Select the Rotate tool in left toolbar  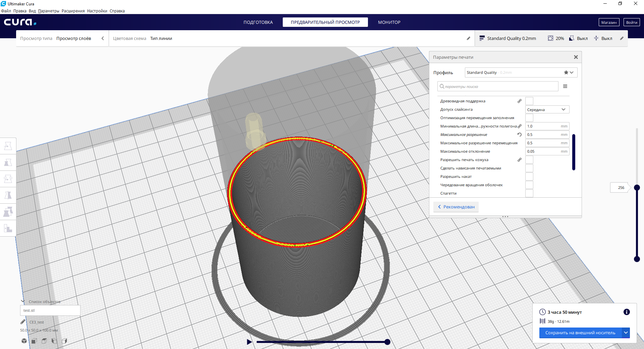coord(8,179)
